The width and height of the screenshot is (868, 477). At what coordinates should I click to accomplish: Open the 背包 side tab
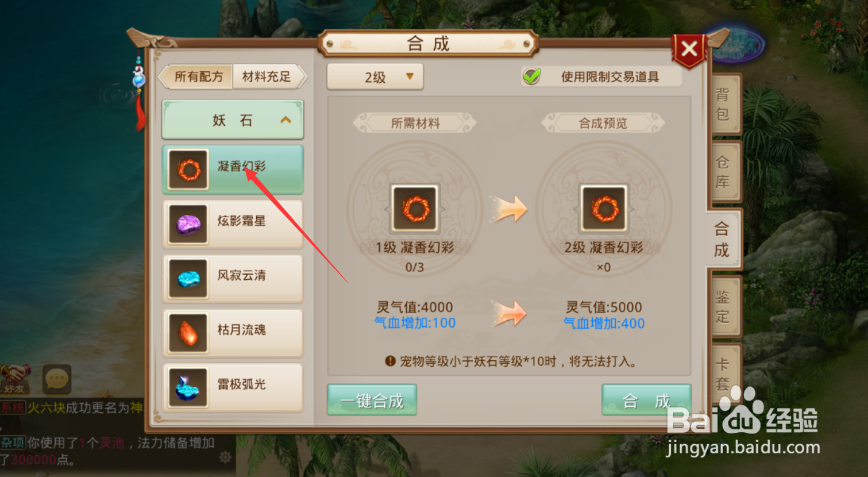723,104
